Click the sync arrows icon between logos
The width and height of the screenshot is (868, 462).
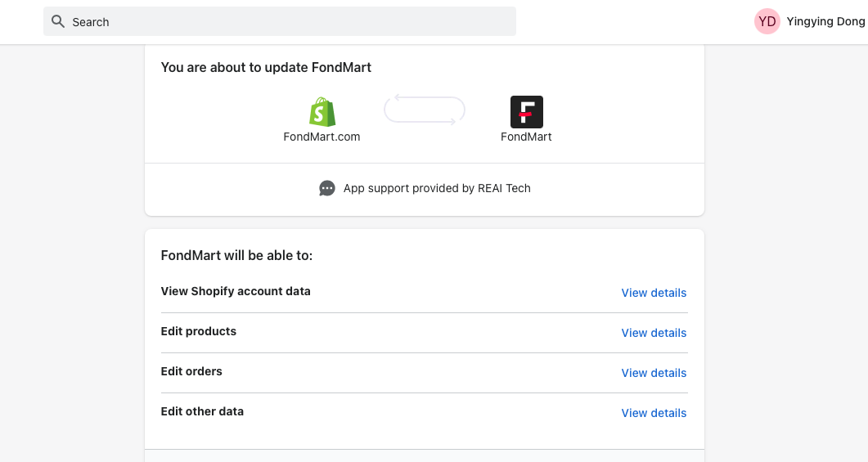(425, 110)
